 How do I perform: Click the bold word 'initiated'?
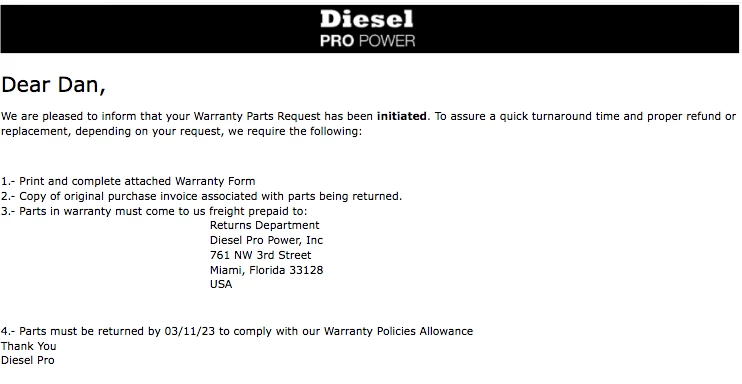(401, 116)
